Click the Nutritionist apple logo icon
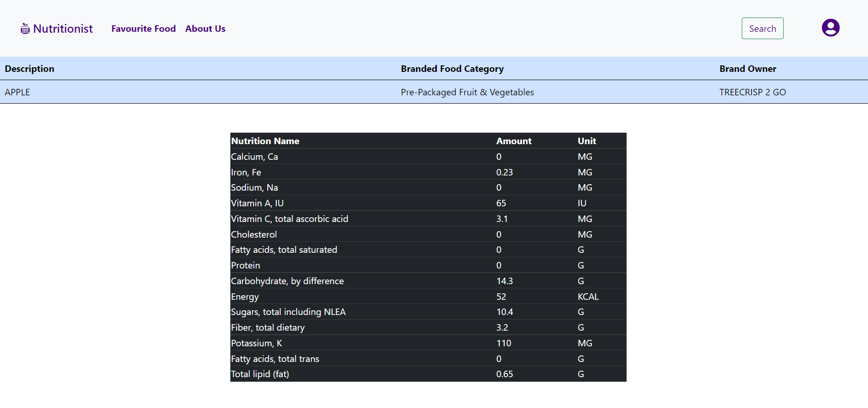This screenshot has width=868, height=408. click(x=25, y=28)
